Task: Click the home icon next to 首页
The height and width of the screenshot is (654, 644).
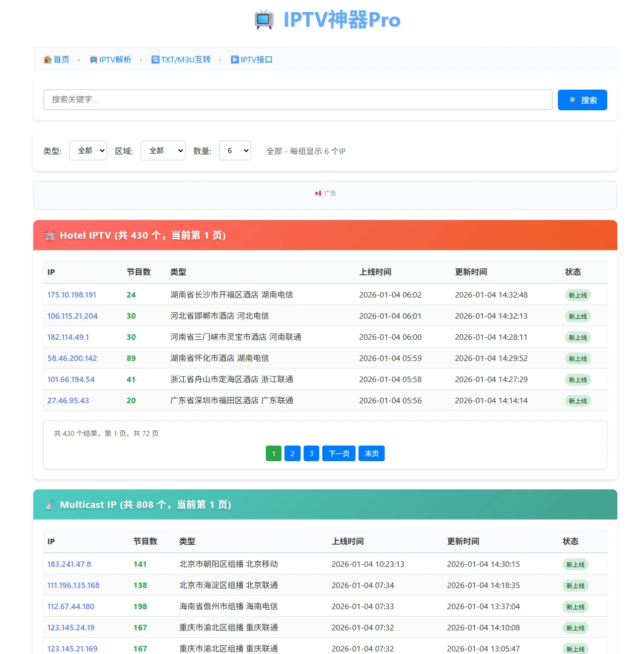Action: pos(48,59)
